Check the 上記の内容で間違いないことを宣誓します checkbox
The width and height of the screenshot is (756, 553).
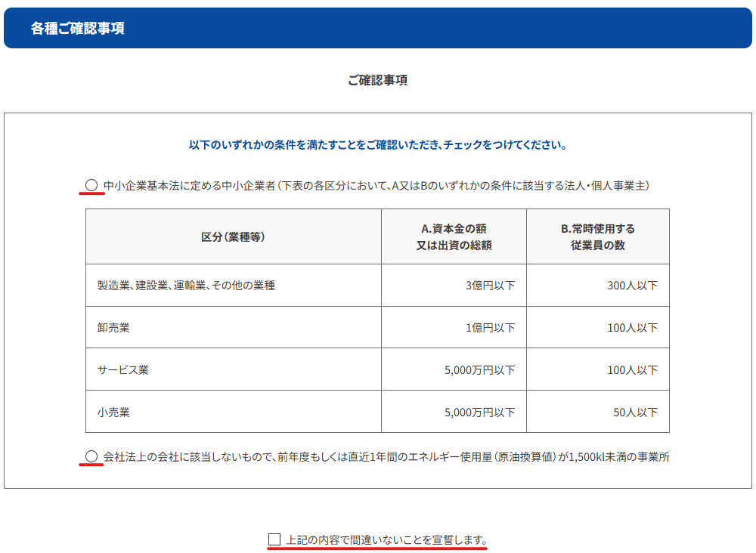[x=274, y=539]
